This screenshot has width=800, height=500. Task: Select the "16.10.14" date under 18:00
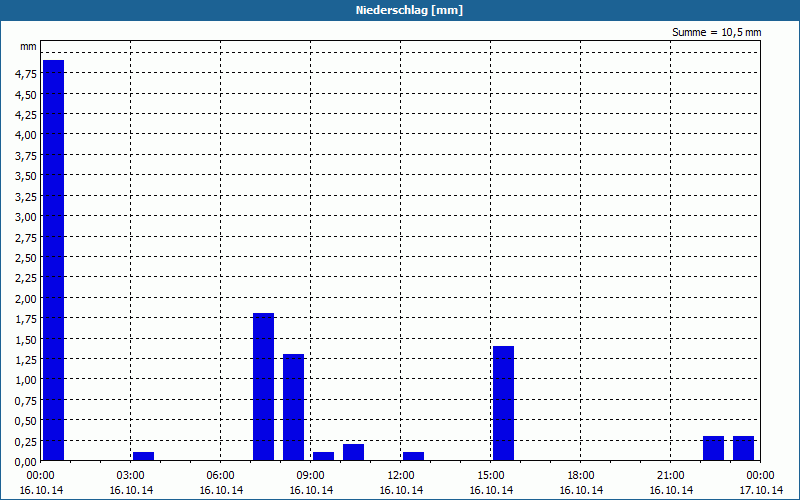click(581, 490)
